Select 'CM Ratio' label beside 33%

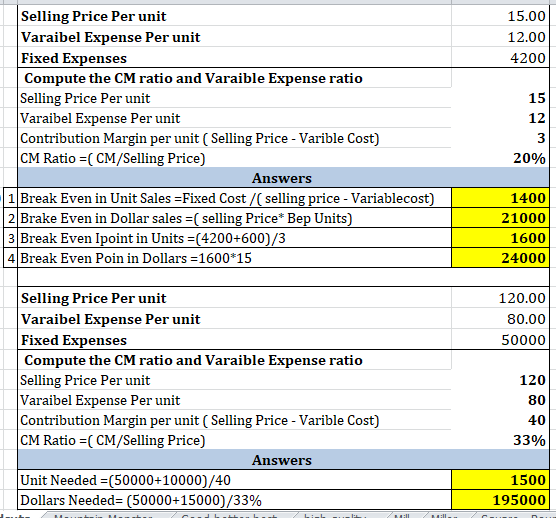pos(113,440)
